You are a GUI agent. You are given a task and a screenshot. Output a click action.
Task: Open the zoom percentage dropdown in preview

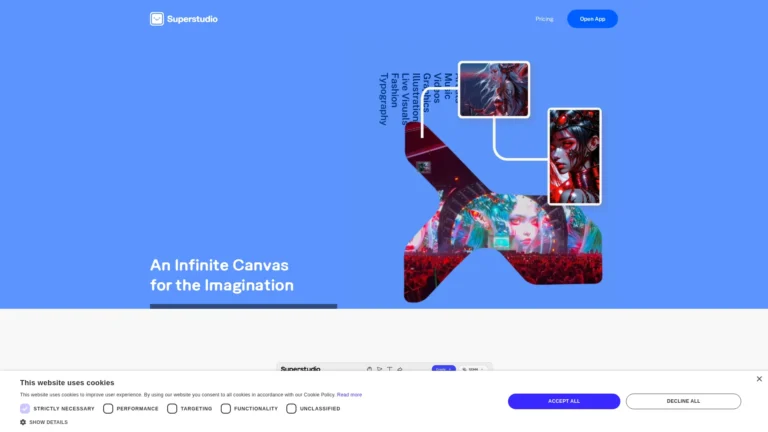pos(472,369)
